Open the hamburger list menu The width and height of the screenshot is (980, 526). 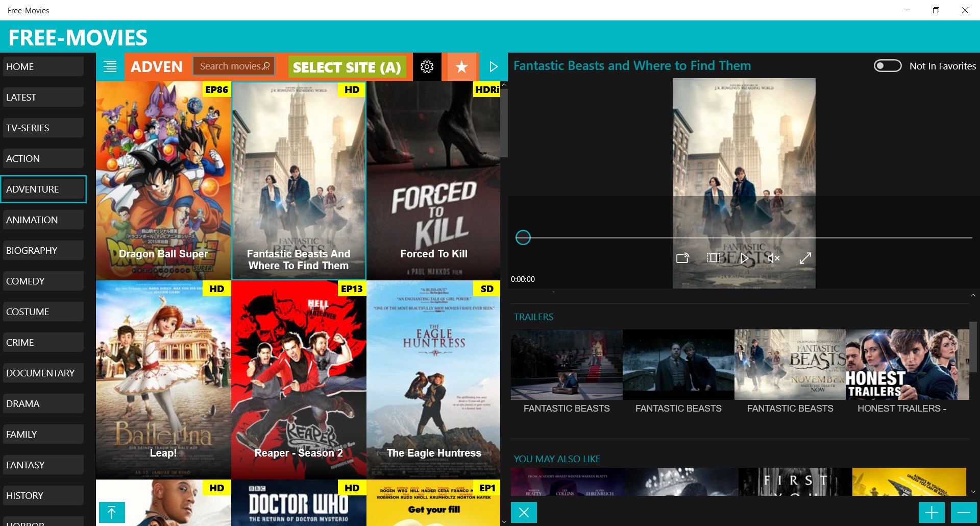pyautogui.click(x=110, y=66)
